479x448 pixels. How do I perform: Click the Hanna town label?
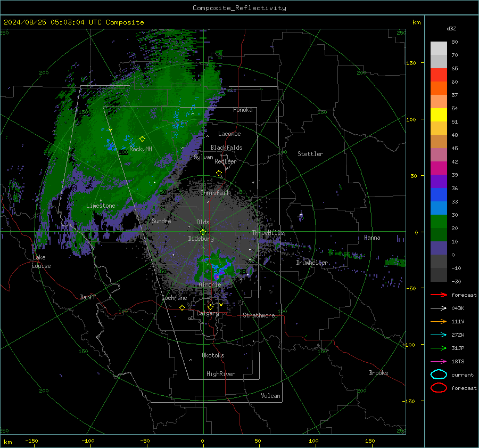click(x=372, y=238)
